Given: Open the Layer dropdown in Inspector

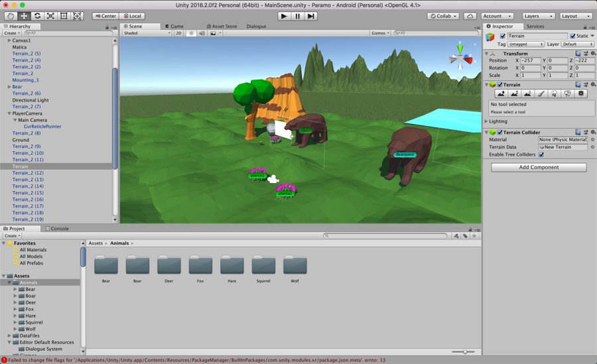Looking at the screenshot, I should [x=578, y=44].
